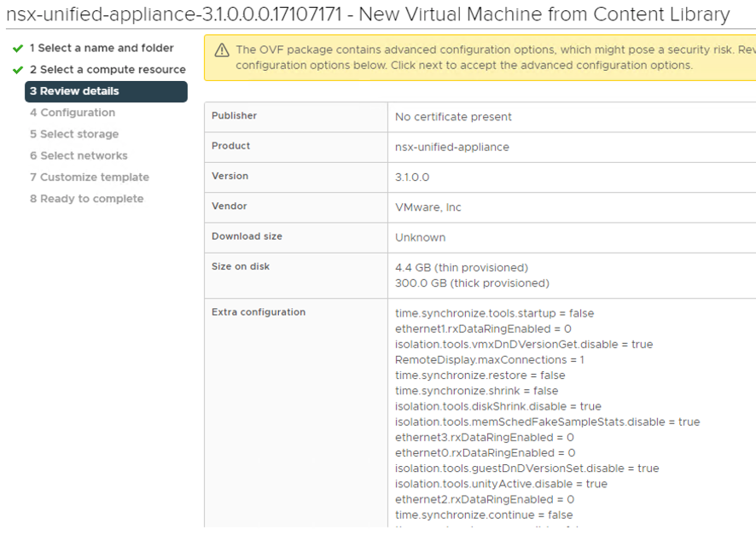Select 'time.synchronize.tools.startup = false' line
756x547 pixels.
coord(494,313)
